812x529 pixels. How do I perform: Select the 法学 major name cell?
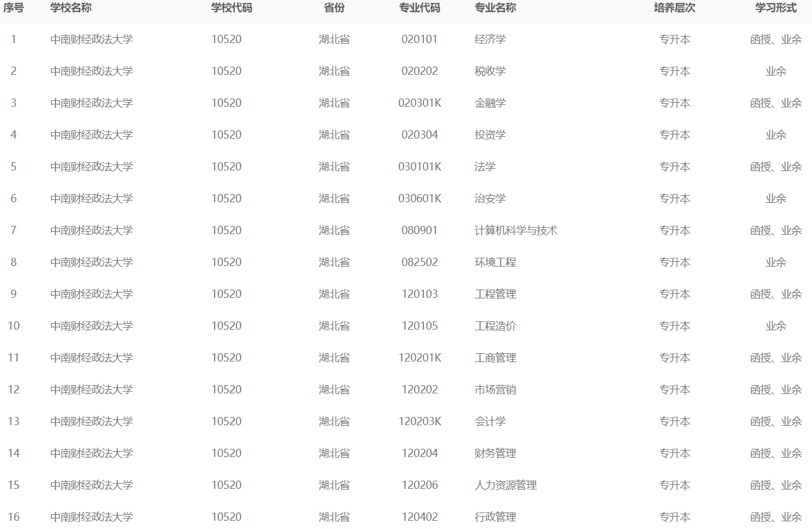[x=485, y=167]
